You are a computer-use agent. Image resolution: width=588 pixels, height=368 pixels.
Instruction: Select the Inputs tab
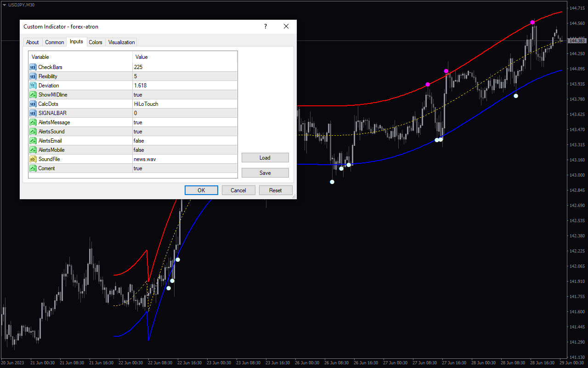click(x=76, y=41)
